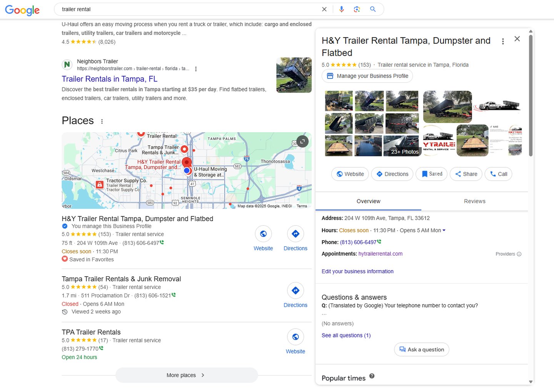The width and height of the screenshot is (554, 392).
Task: Start voice search with microphone icon
Action: pyautogui.click(x=342, y=9)
